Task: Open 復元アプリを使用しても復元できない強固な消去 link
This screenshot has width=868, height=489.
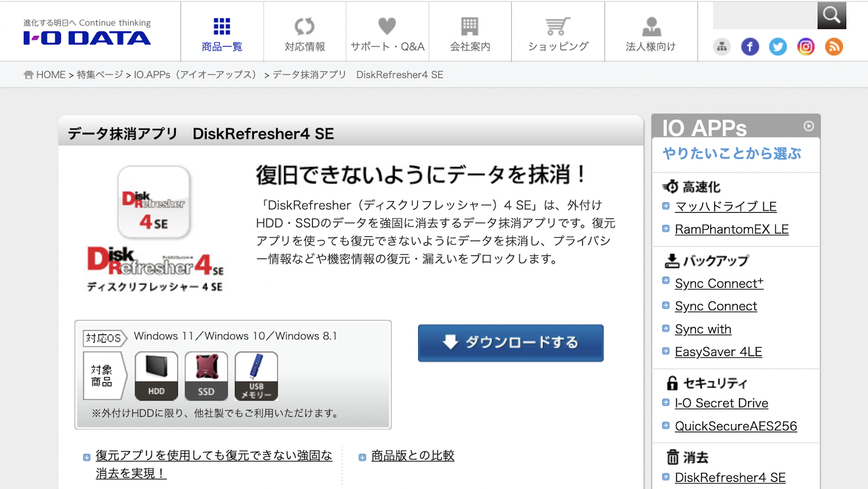Action: click(x=214, y=464)
